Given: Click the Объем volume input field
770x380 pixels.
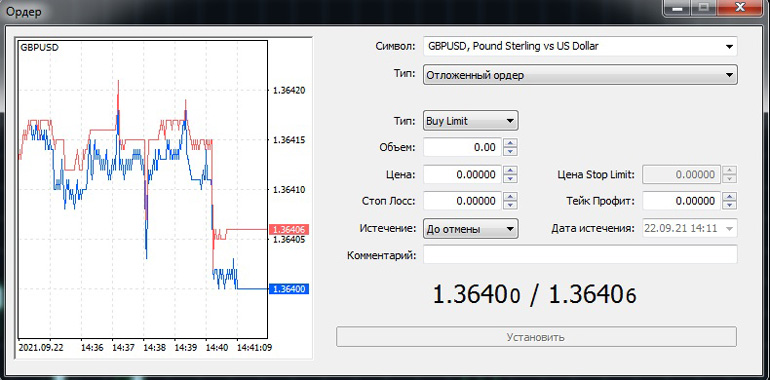Looking at the screenshot, I should point(463,147).
